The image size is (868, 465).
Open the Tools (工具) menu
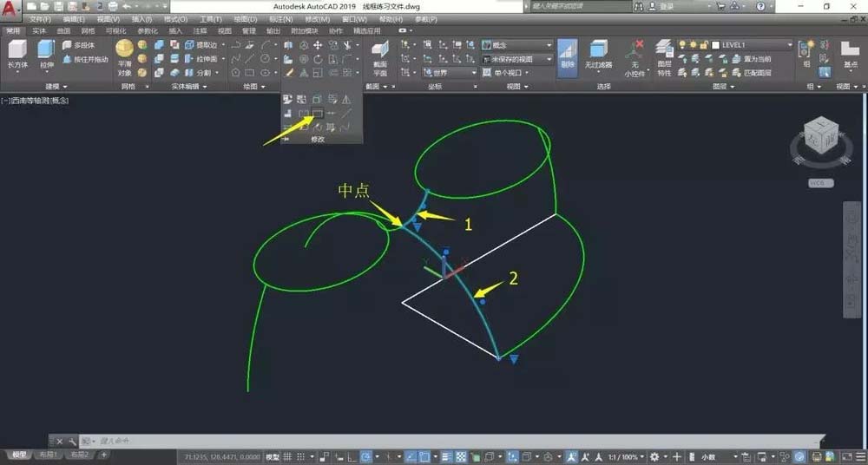210,19
